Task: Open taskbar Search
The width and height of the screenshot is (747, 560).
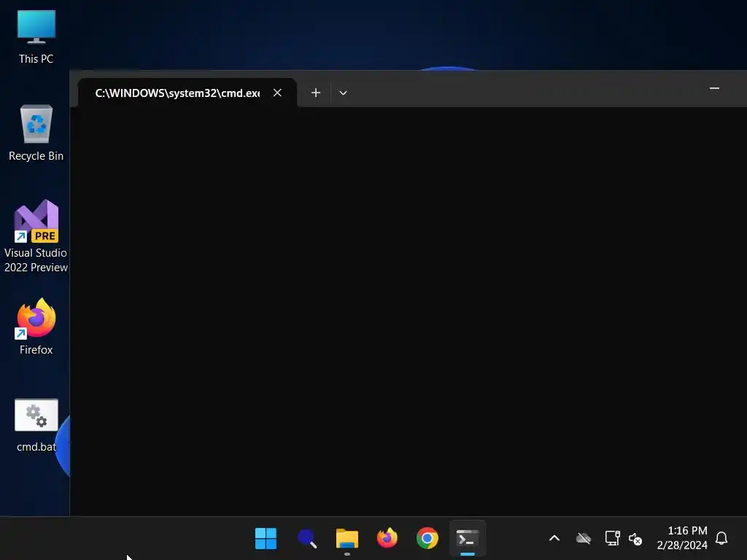Action: (x=307, y=539)
